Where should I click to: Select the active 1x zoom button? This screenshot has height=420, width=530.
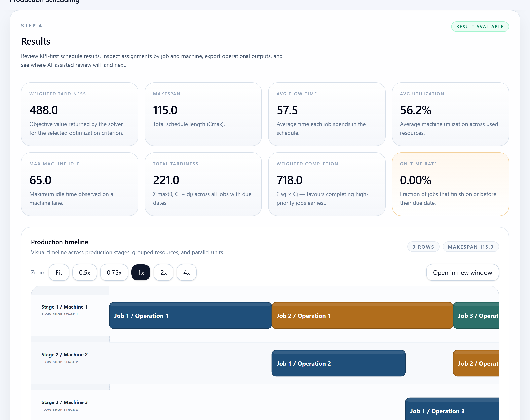[141, 273]
